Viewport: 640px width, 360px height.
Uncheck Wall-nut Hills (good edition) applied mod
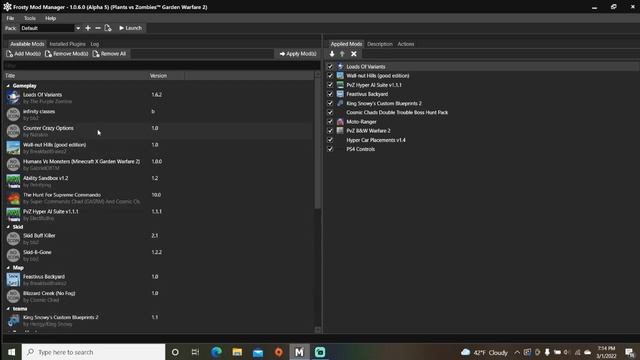tap(330, 76)
